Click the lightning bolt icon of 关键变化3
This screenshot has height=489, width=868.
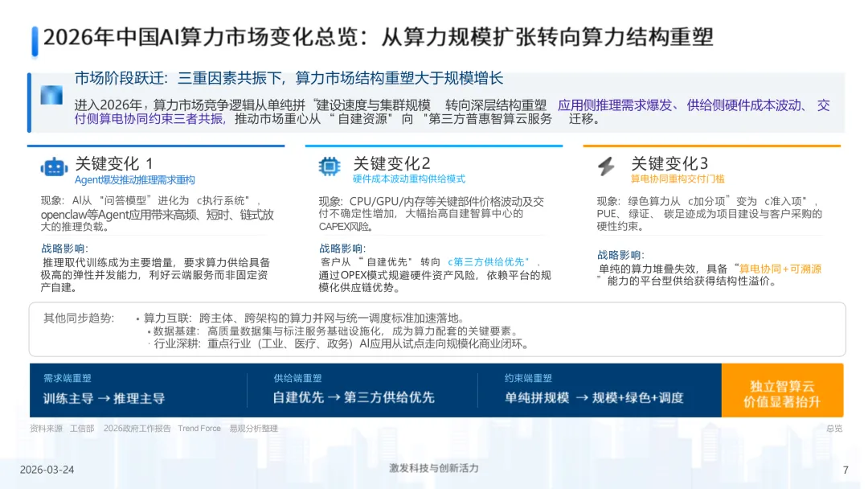pyautogui.click(x=608, y=164)
